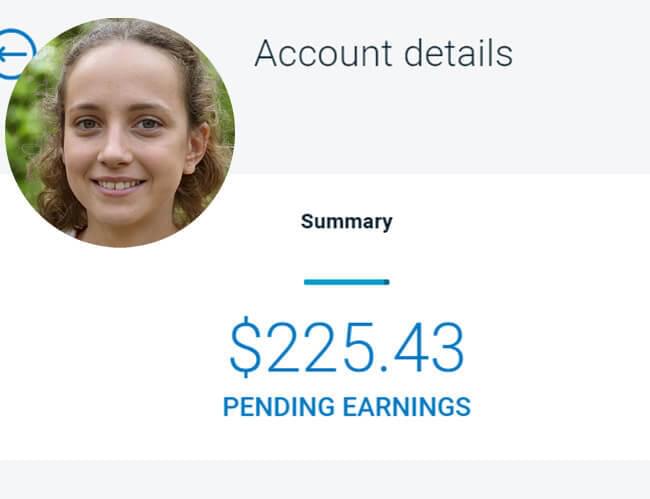Click the blue underline beneath Summary
This screenshot has height=499, width=650.
[347, 282]
